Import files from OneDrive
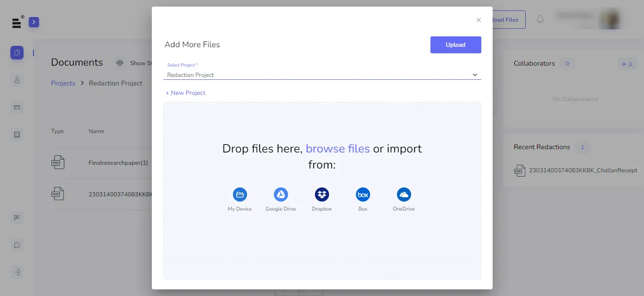Viewport: 644px width, 296px height. (404, 195)
